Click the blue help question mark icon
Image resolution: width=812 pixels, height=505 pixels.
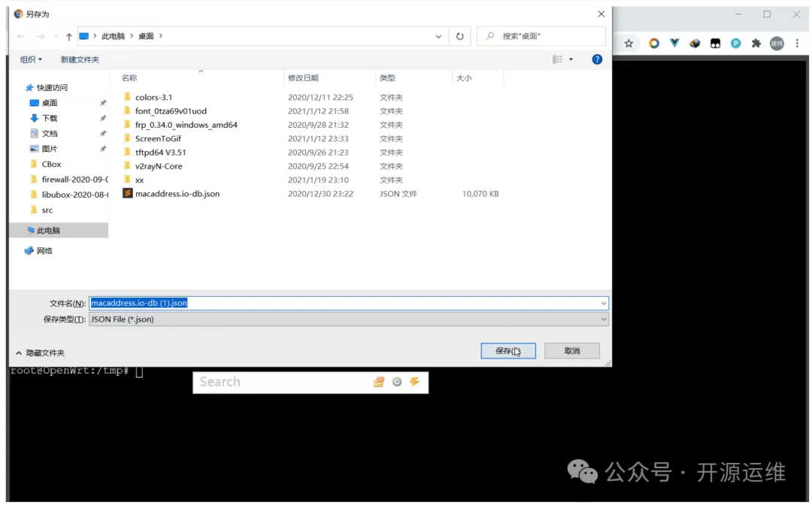click(597, 59)
